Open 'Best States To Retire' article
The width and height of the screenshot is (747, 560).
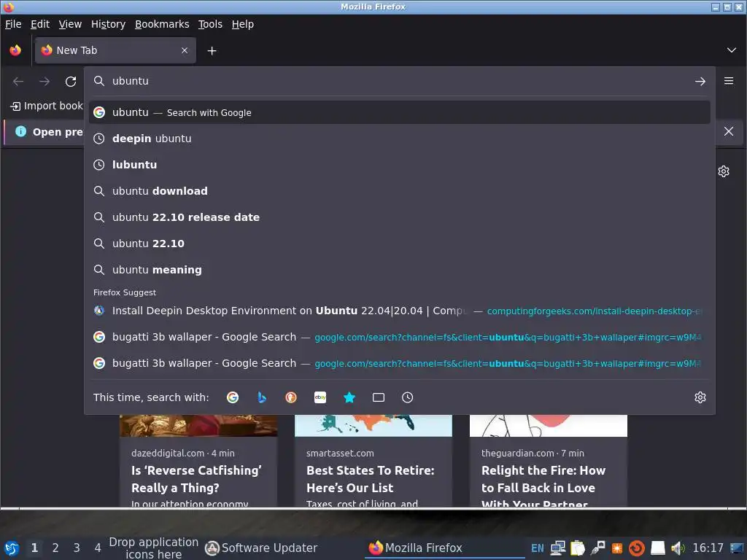370,479
